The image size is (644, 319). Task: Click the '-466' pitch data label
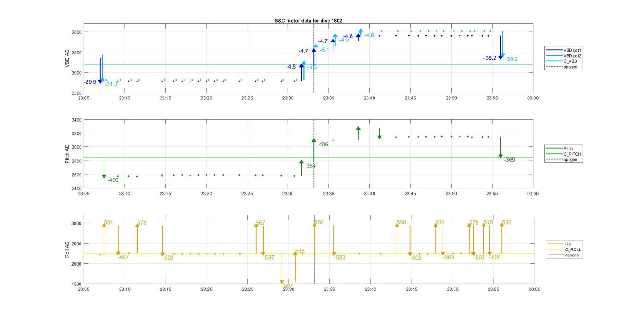pyautogui.click(x=113, y=180)
